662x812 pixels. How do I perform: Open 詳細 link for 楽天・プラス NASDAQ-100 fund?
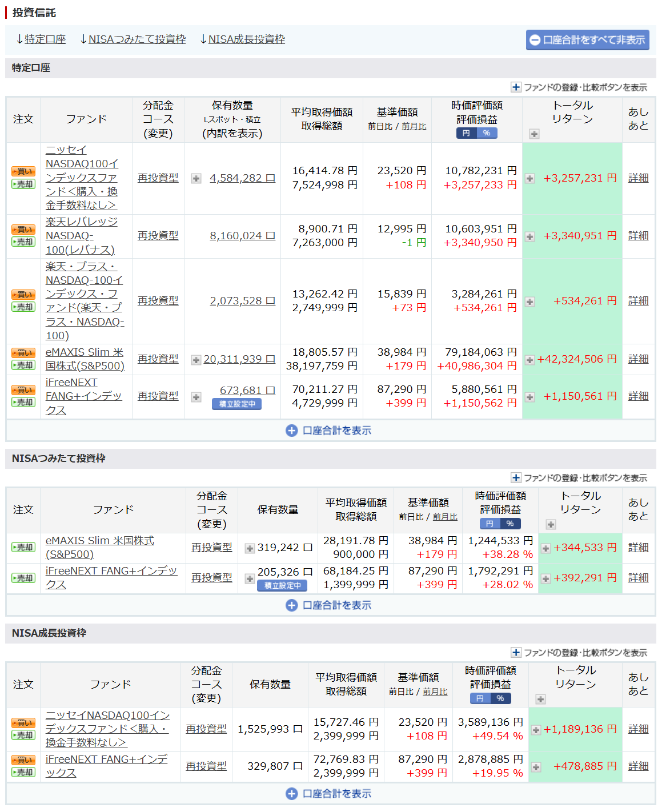coord(638,301)
